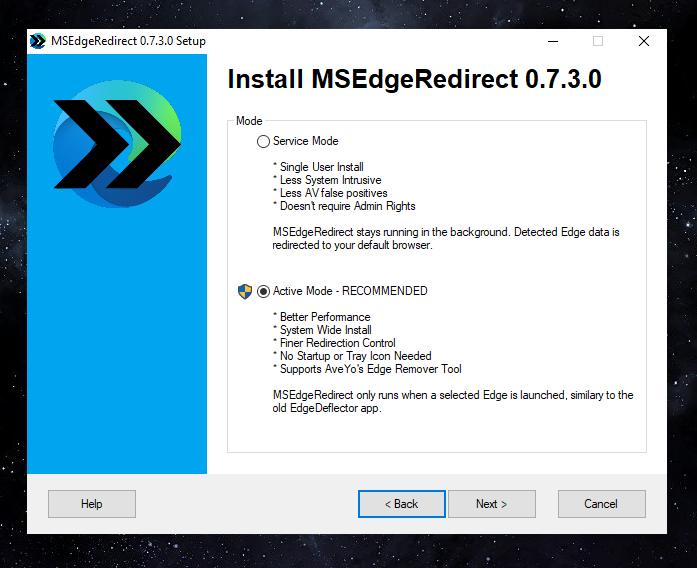Click the UAC shield icon beside Active Mode
Viewport: 697px width, 568px height.
click(x=245, y=292)
